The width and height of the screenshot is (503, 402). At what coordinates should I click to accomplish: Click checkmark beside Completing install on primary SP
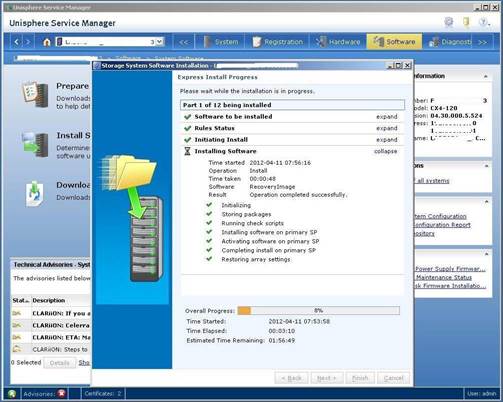tap(209, 250)
